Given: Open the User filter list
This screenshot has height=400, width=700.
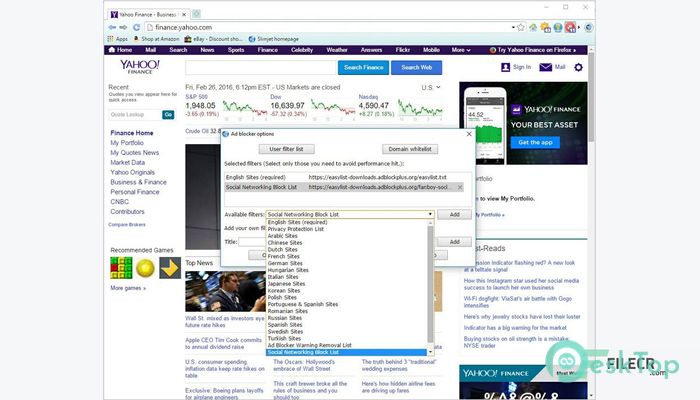Looking at the screenshot, I should [286, 149].
